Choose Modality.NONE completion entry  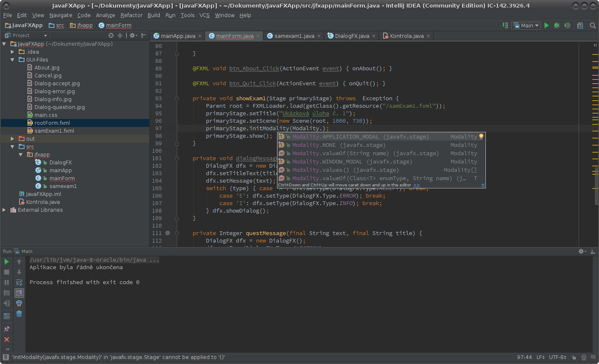pos(381,145)
